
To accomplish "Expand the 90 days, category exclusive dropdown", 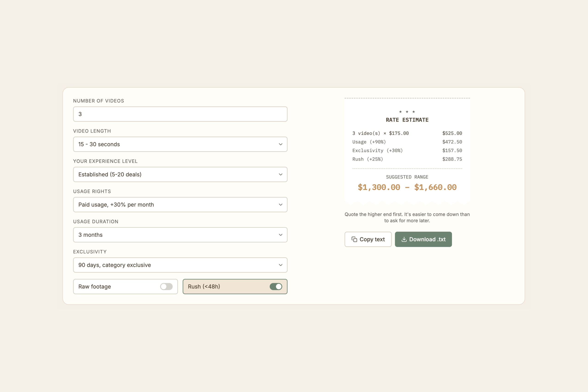I will point(180,265).
